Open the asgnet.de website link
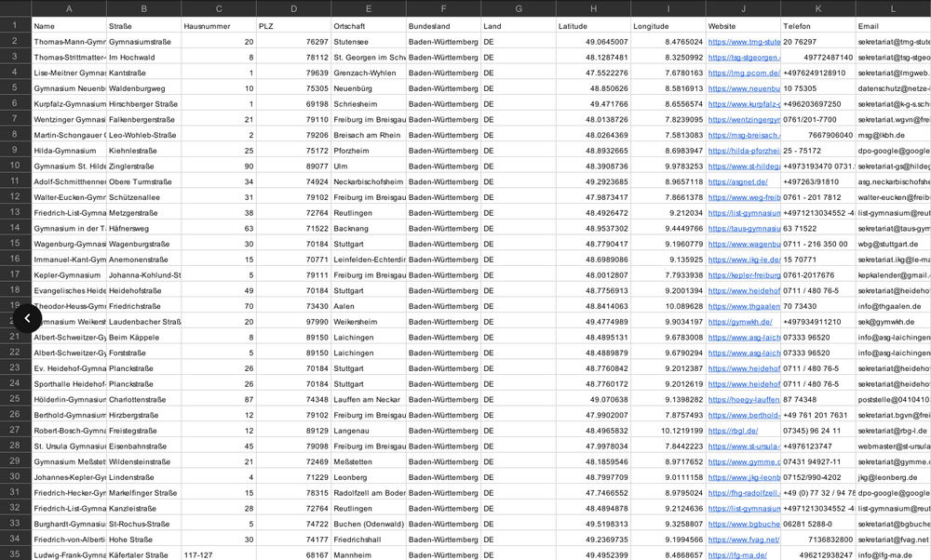The height and width of the screenshot is (560, 931). pos(737,181)
